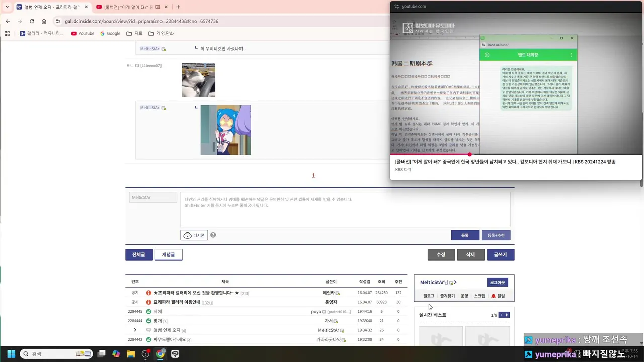Open 운영 in user box

click(464, 296)
